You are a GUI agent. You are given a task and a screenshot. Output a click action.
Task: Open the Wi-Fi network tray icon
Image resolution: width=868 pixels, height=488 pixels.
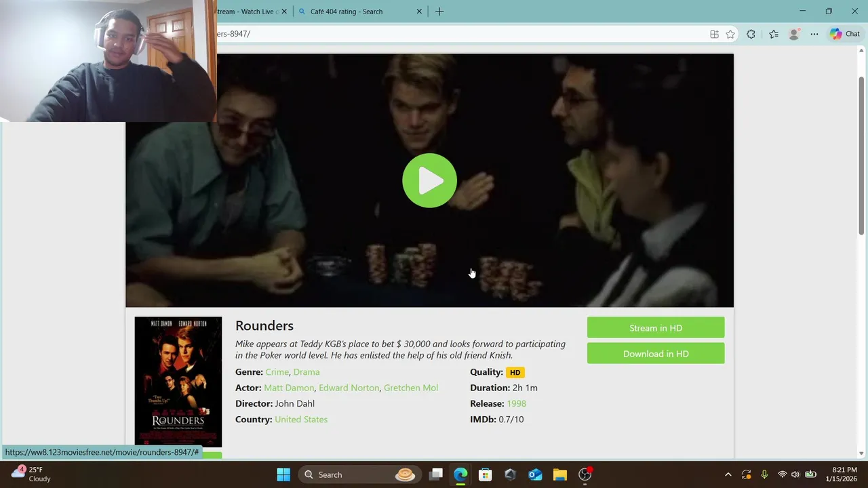782,474
